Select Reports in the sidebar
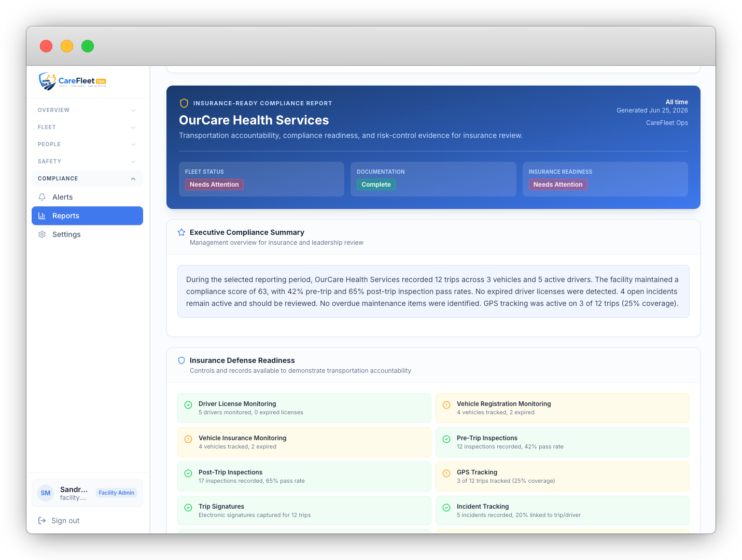Image resolution: width=742 pixels, height=560 pixels. coord(87,216)
